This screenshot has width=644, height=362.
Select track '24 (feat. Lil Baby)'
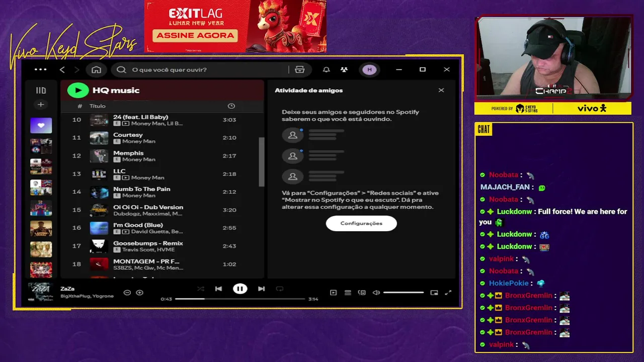(162, 120)
